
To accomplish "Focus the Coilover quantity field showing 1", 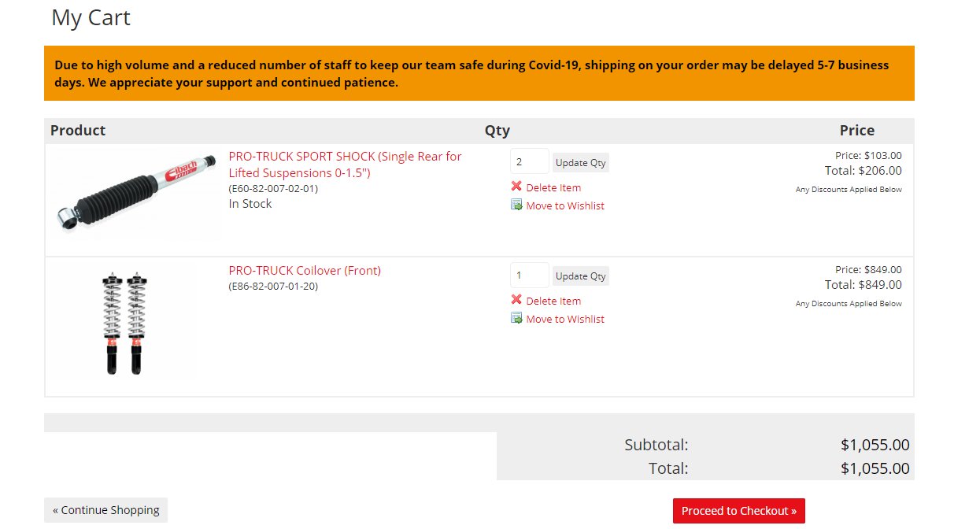I will pos(530,276).
